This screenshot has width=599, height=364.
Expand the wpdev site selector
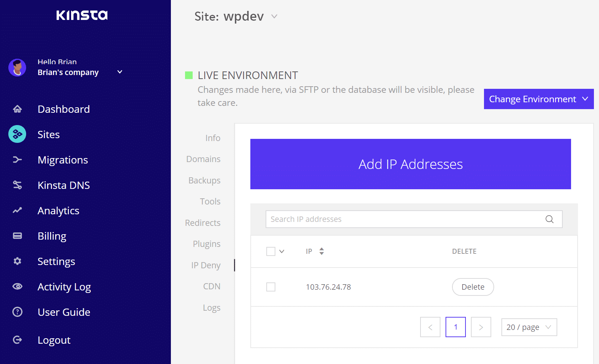coord(274,16)
